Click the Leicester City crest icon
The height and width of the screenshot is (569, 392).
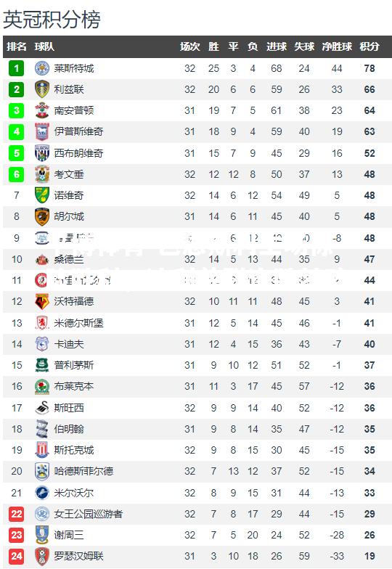click(42, 68)
